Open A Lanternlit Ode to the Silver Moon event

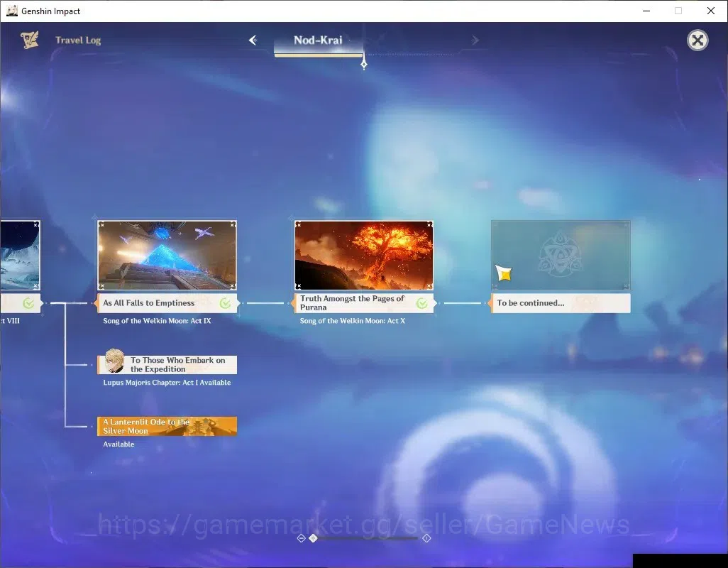click(167, 426)
